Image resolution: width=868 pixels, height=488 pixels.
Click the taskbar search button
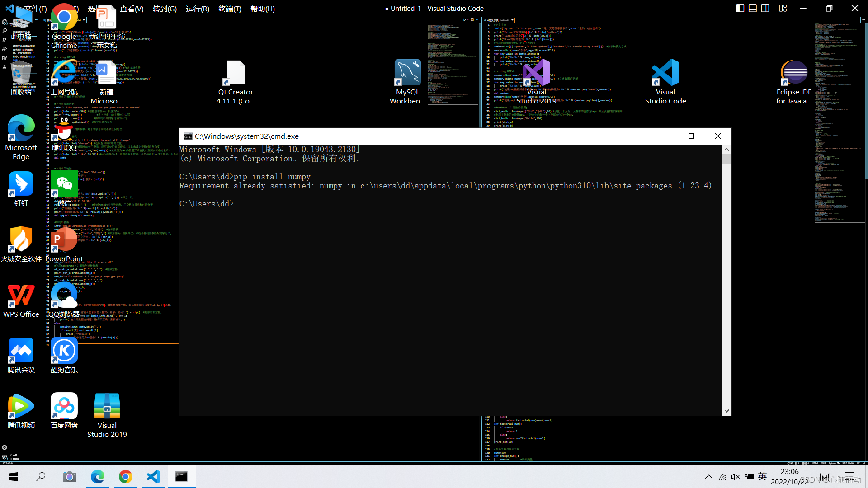point(41,477)
